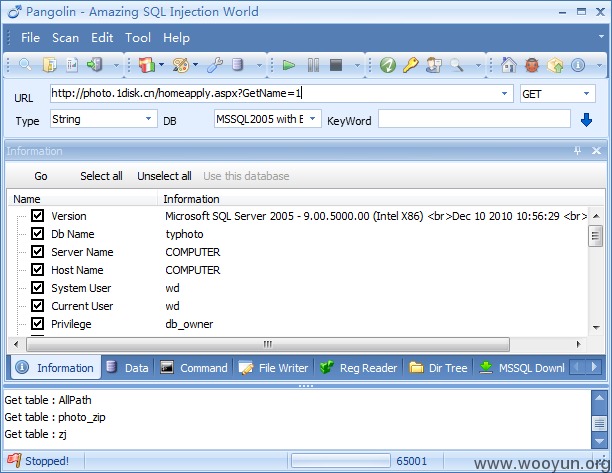The height and width of the screenshot is (473, 612).
Task: Open the Help menu
Action: tap(176, 38)
